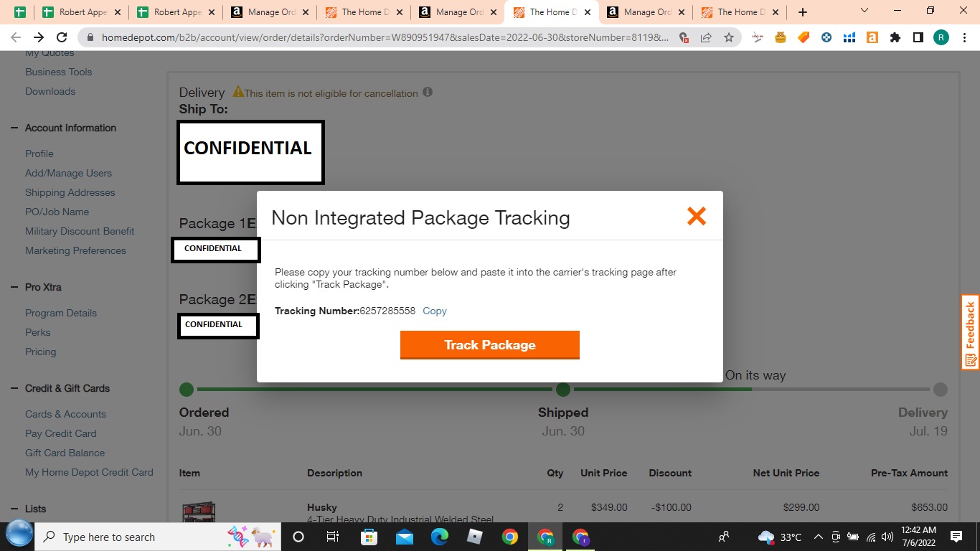Open the Perks link
This screenshot has width=980, height=551.
(x=38, y=332)
